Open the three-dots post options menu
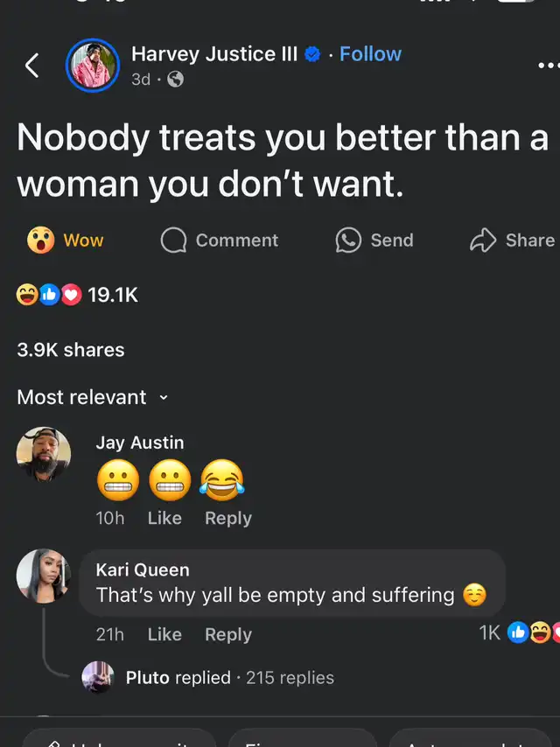Viewport: 560px width, 747px height. coord(549,65)
